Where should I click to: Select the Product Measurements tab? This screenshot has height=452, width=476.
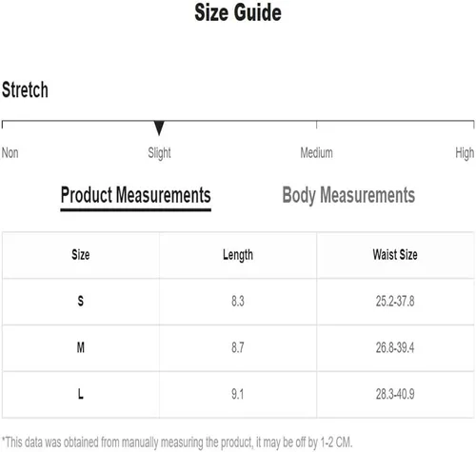[x=136, y=196]
